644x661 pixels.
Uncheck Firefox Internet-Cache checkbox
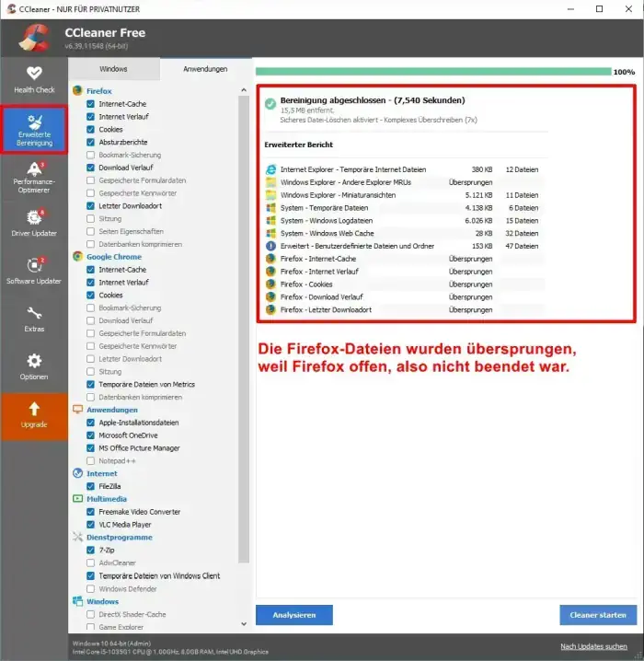(90, 104)
